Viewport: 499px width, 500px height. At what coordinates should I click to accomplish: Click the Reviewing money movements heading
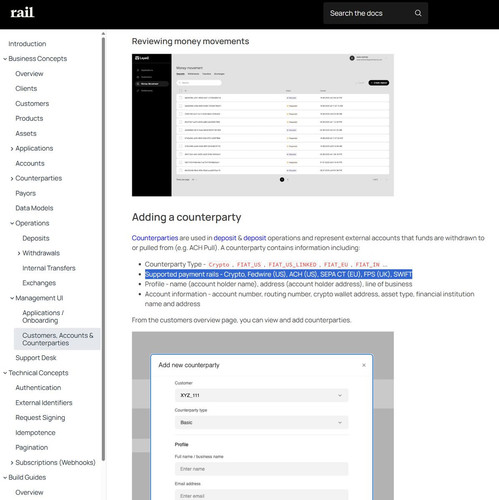[x=190, y=41]
